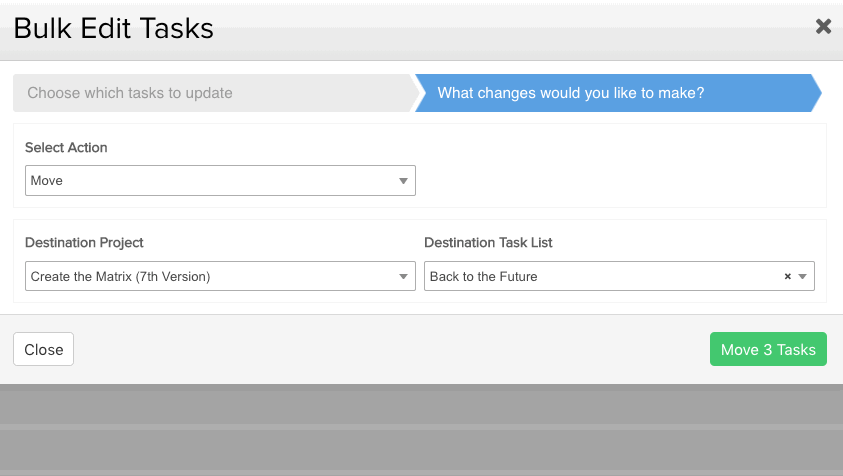Click the Close button

point(44,349)
